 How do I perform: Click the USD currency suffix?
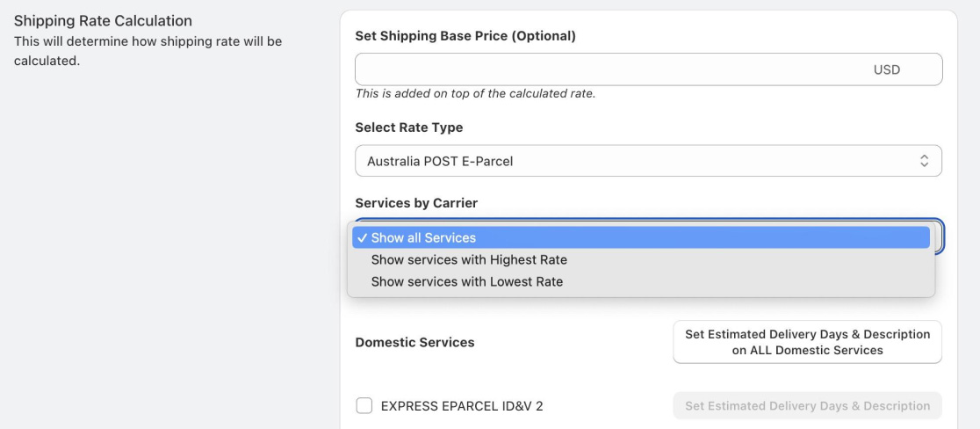886,69
